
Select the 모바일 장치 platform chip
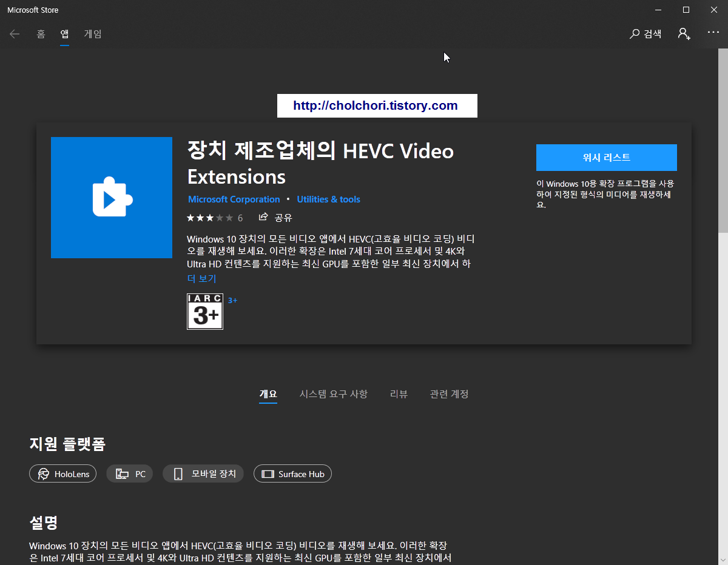pyautogui.click(x=203, y=474)
